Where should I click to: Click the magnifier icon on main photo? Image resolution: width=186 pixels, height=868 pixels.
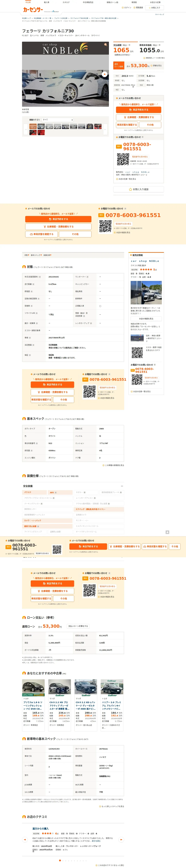[x=106, y=44]
